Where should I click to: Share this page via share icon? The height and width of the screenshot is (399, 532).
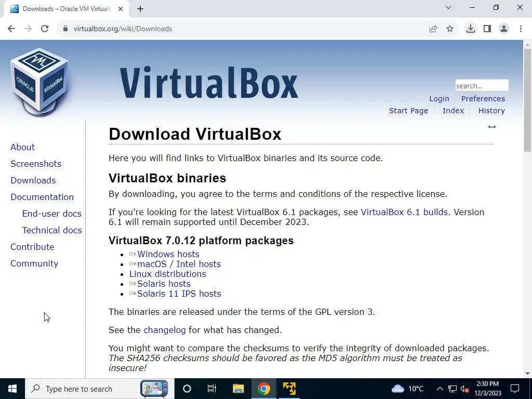[x=433, y=29]
